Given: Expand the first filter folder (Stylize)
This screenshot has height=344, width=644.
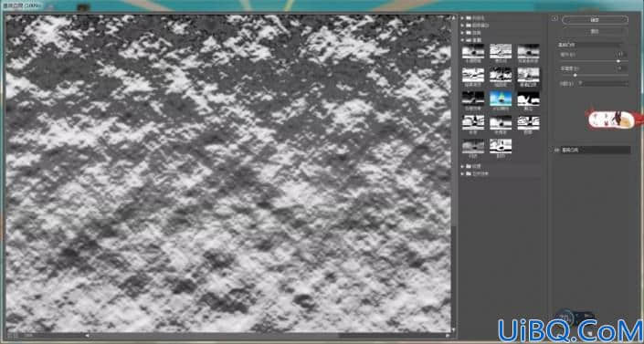Looking at the screenshot, I should pos(463,18).
